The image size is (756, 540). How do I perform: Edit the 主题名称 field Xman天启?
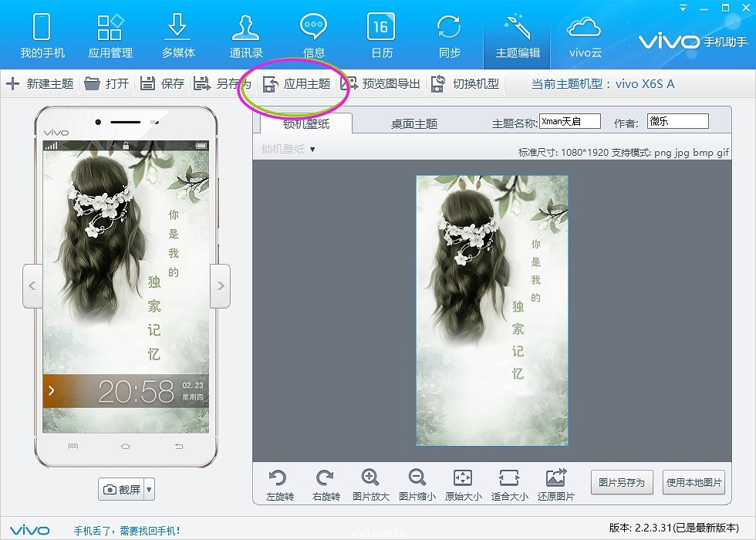click(570, 121)
